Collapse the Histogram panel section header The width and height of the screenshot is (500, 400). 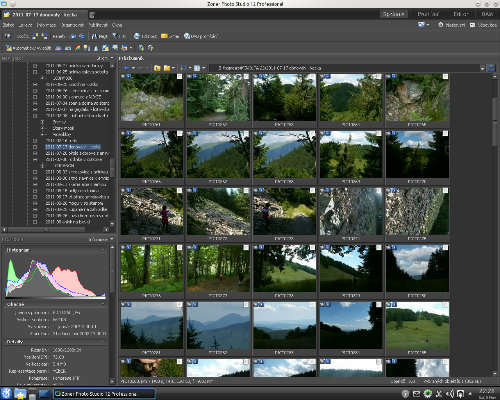pos(55,250)
